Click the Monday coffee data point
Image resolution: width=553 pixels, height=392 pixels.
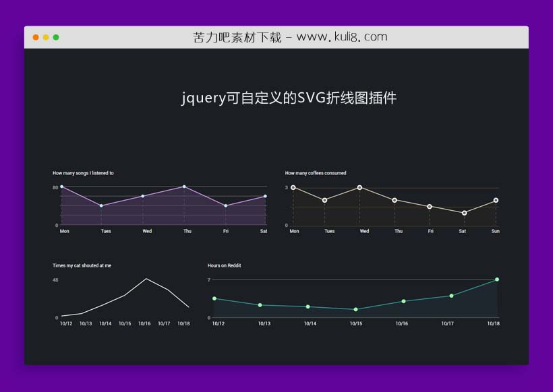pyautogui.click(x=293, y=188)
